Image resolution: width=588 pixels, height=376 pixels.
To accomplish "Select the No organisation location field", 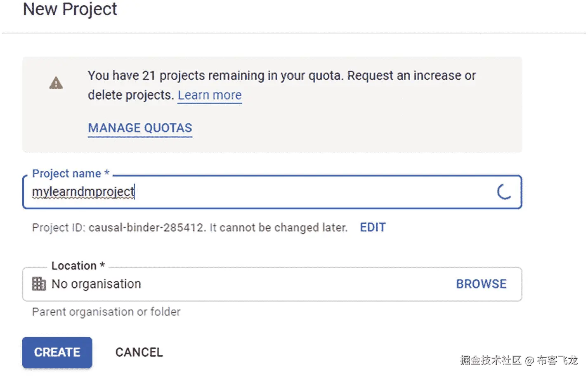I will point(248,284).
